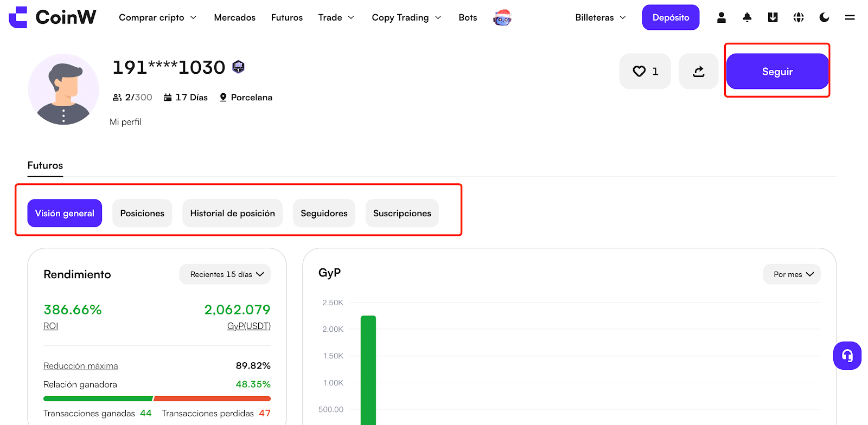Open the notifications bell
The width and height of the screenshot is (868, 425).
(747, 17)
